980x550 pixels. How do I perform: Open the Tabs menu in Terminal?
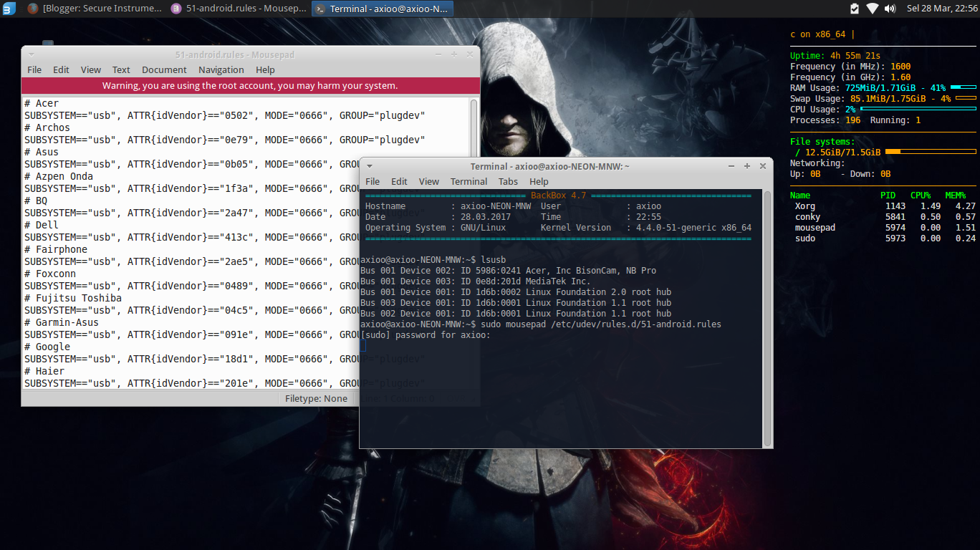coord(508,181)
